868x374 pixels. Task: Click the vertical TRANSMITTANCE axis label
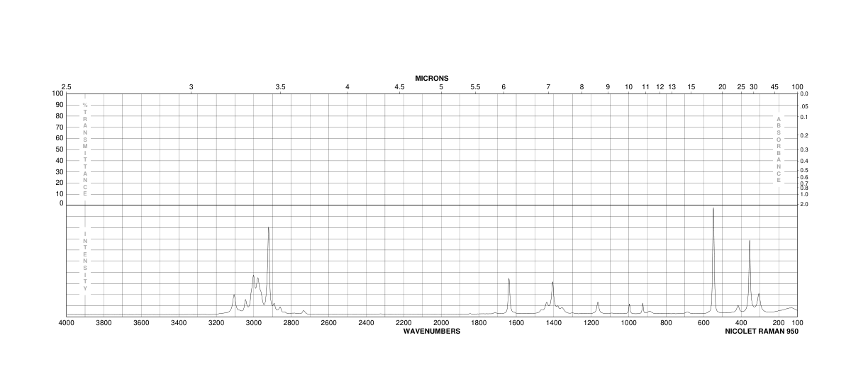pyautogui.click(x=85, y=149)
